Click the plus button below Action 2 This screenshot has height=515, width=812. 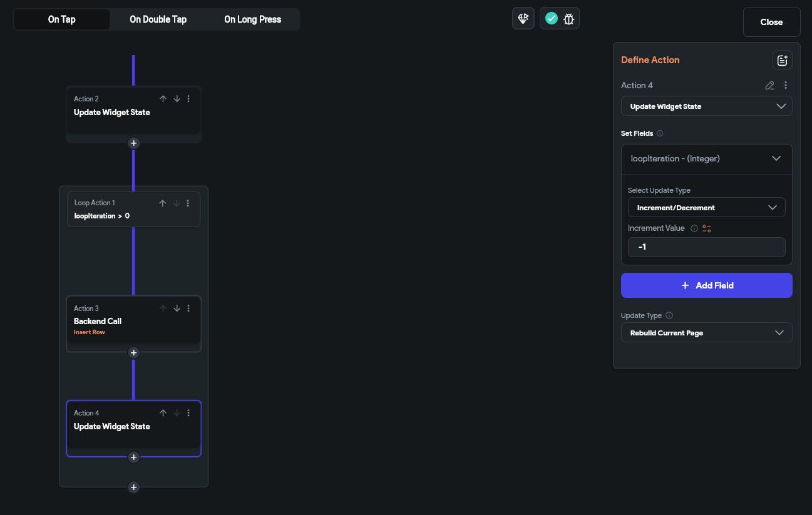[x=133, y=143]
